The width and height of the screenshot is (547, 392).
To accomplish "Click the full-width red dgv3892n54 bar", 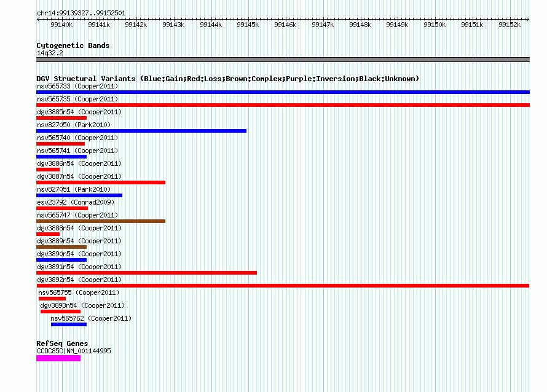I will point(283,286).
